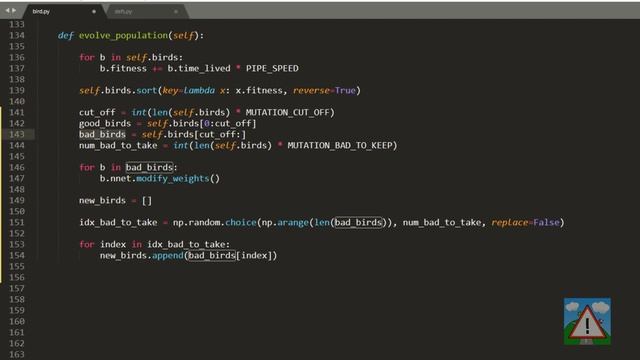Click 'append' method on line 154
The width and height of the screenshot is (640, 360).
(168, 256)
